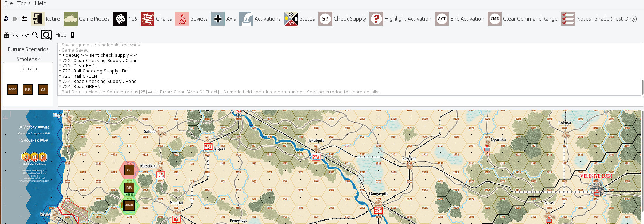This screenshot has width=644, height=224.
Task: Click the "Siauliai" map label
Action: (176, 203)
